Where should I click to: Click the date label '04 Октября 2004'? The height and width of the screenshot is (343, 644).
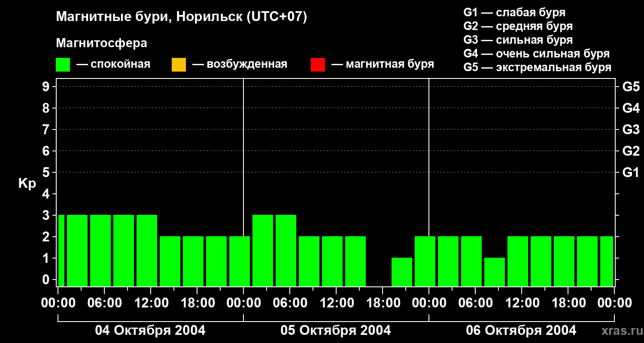[150, 331]
